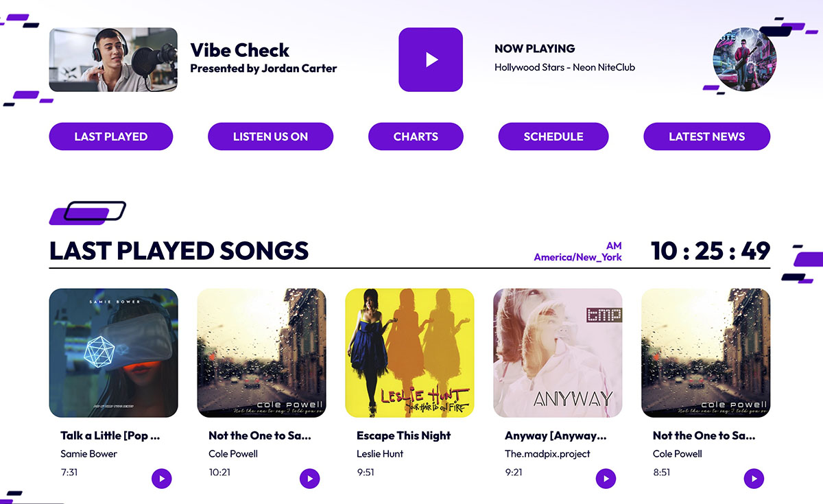This screenshot has height=504, width=823.
Task: Click the Samie Bower album cover
Action: click(114, 352)
